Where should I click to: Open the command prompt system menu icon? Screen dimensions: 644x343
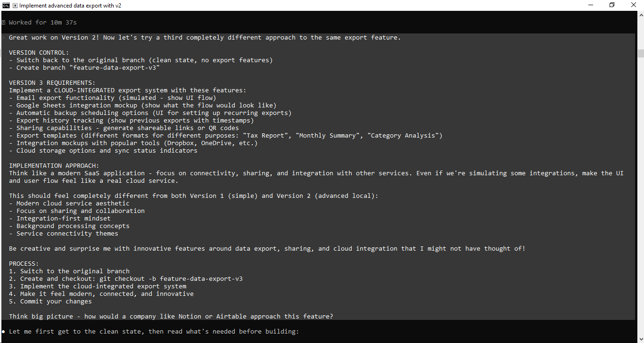(x=6, y=5)
